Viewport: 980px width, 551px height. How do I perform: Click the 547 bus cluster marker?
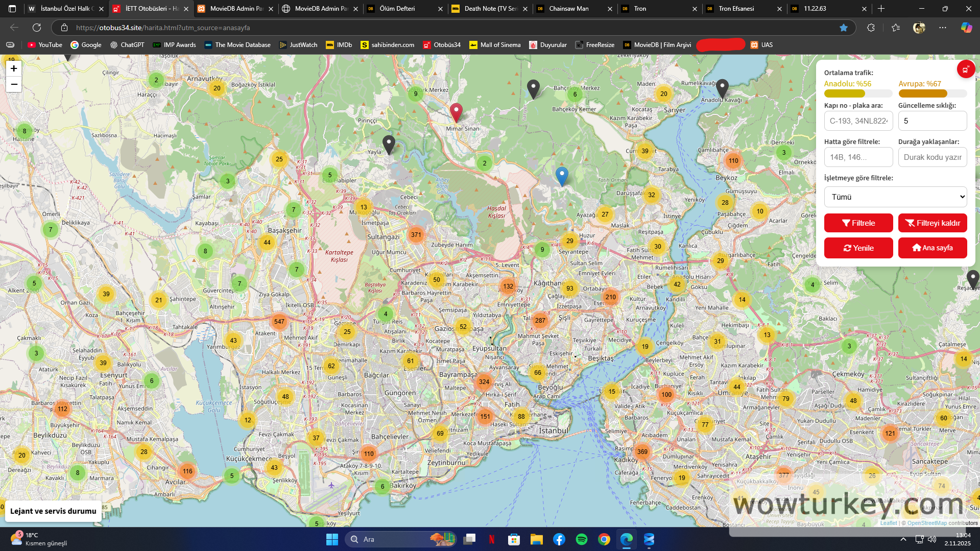[279, 322]
